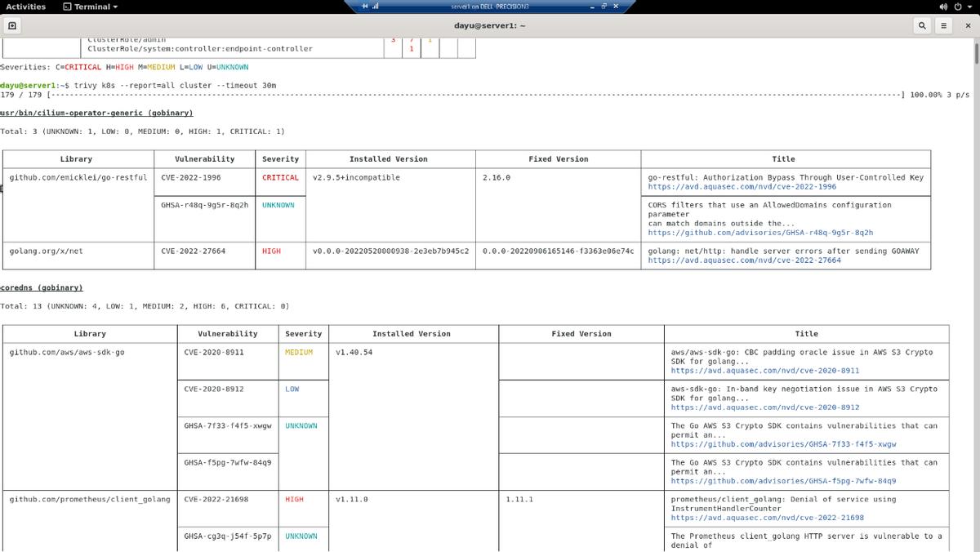The height and width of the screenshot is (552, 980).
Task: Click the power icon in top bar
Action: click(958, 7)
